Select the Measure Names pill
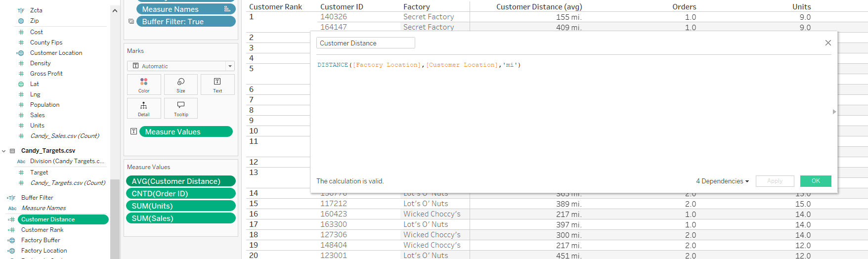This screenshot has width=868, height=259. point(186,9)
